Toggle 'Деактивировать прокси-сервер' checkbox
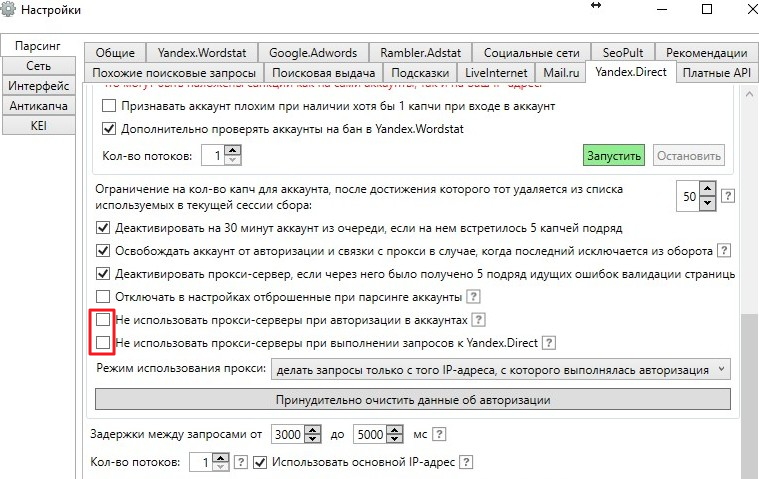 (x=103, y=274)
